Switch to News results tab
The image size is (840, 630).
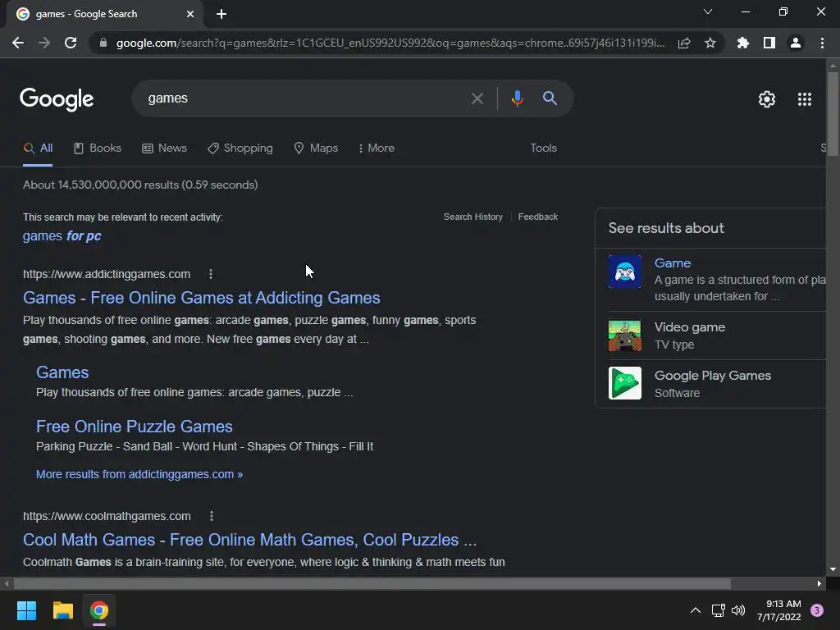164,148
